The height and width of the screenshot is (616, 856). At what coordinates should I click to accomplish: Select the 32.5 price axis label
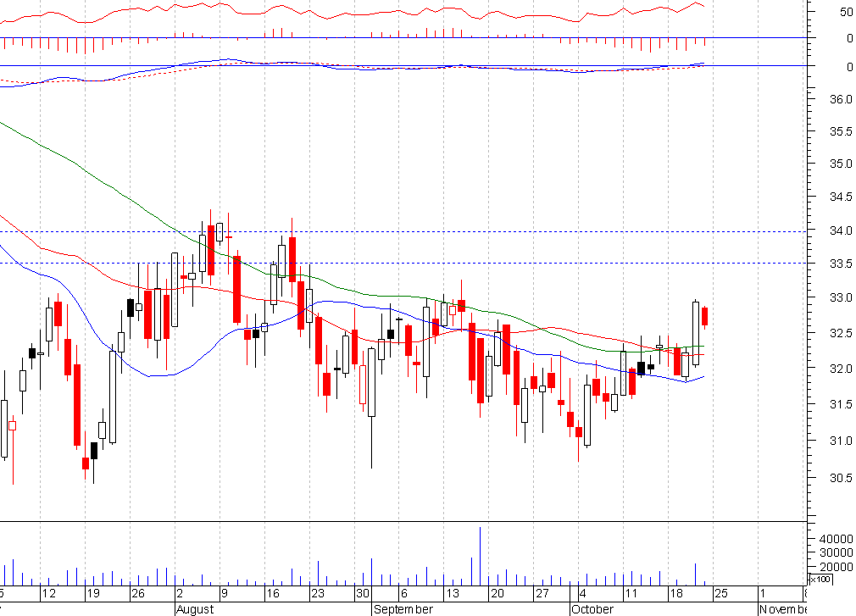tap(841, 333)
